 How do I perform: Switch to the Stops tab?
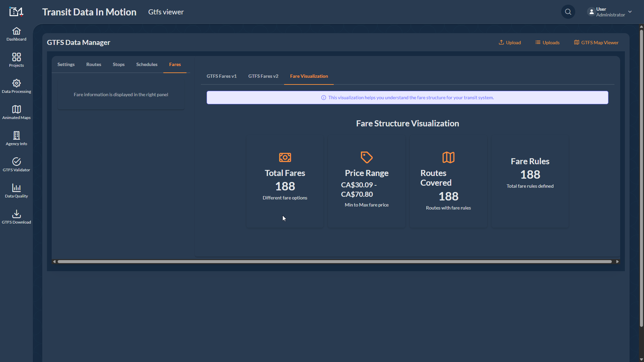118,64
